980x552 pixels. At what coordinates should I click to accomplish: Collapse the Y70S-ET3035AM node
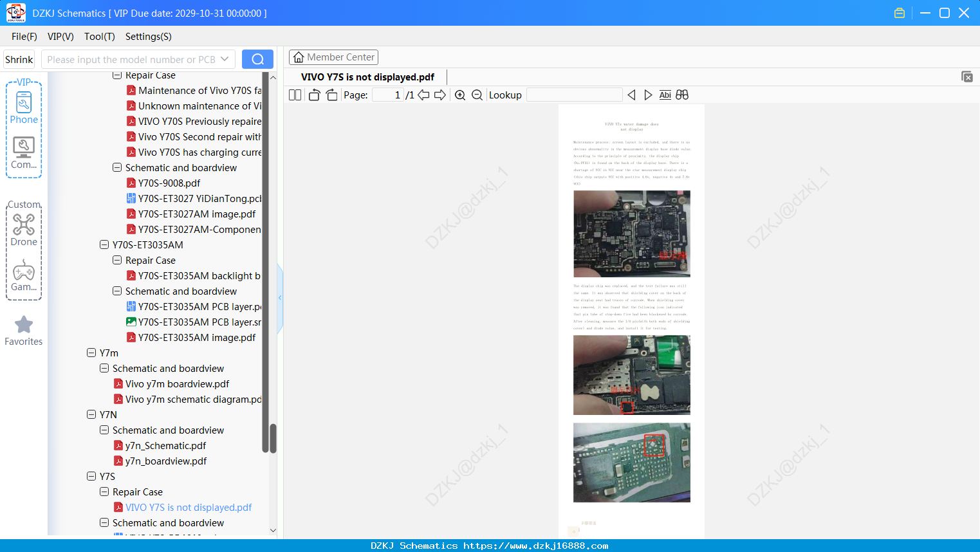104,244
